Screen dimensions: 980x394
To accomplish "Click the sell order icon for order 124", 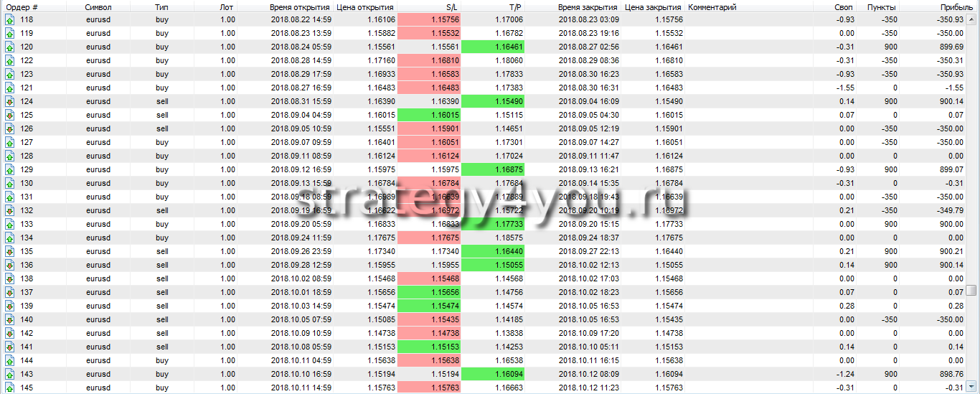I will click(9, 101).
